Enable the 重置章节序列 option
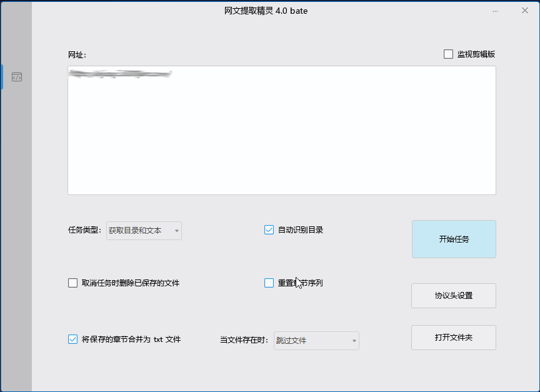The height and width of the screenshot is (392, 540). (269, 283)
